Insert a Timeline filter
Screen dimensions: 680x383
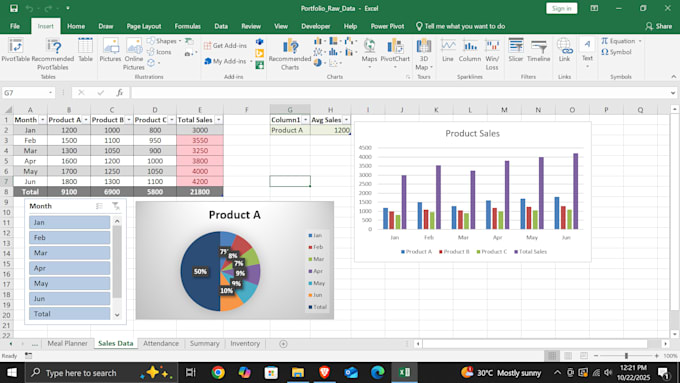(x=539, y=50)
